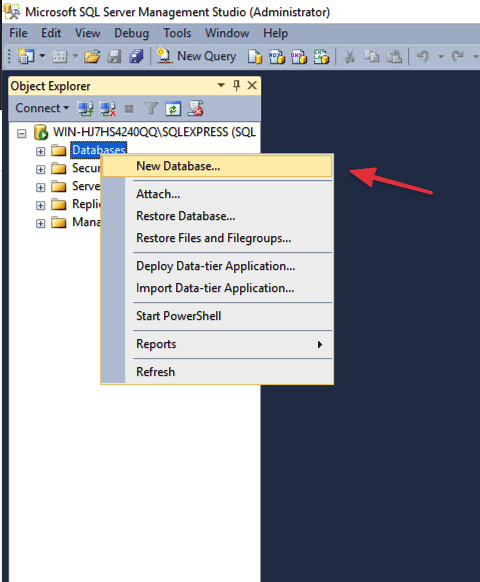The width and height of the screenshot is (480, 582).
Task: Open the File menu
Action: click(18, 33)
